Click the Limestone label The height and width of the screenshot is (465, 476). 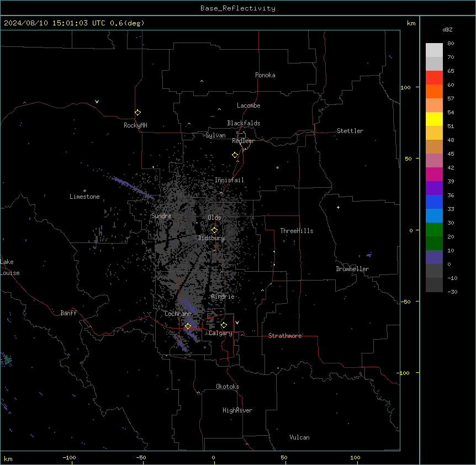(x=84, y=197)
